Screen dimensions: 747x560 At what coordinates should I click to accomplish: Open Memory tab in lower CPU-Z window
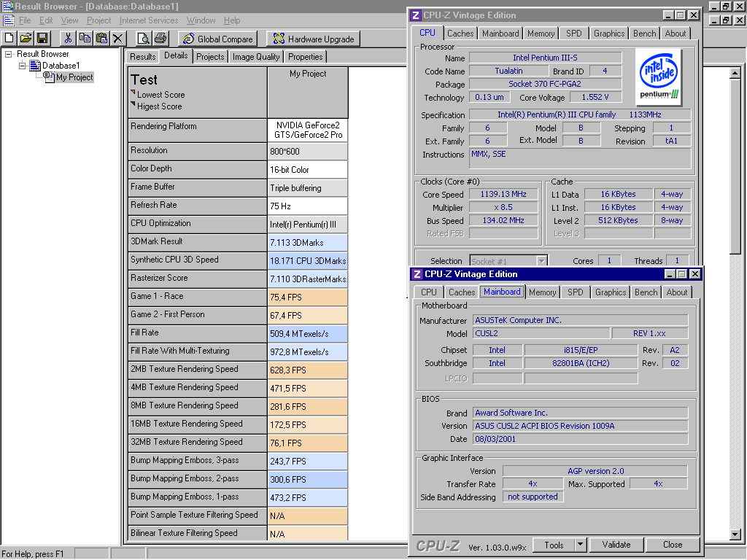coord(542,292)
